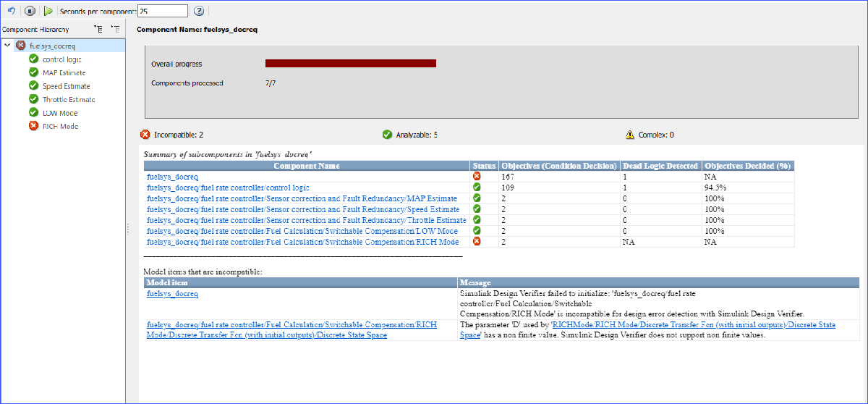Click the green status icon in the Speed Estimate table row
This screenshot has height=404, width=868.
click(477, 209)
